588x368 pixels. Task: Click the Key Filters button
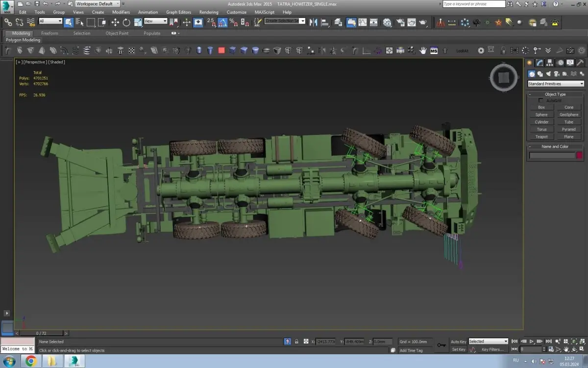coord(492,349)
